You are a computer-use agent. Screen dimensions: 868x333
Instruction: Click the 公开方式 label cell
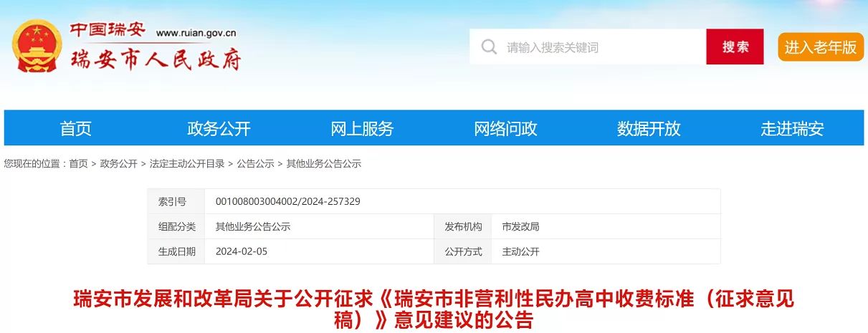click(463, 252)
